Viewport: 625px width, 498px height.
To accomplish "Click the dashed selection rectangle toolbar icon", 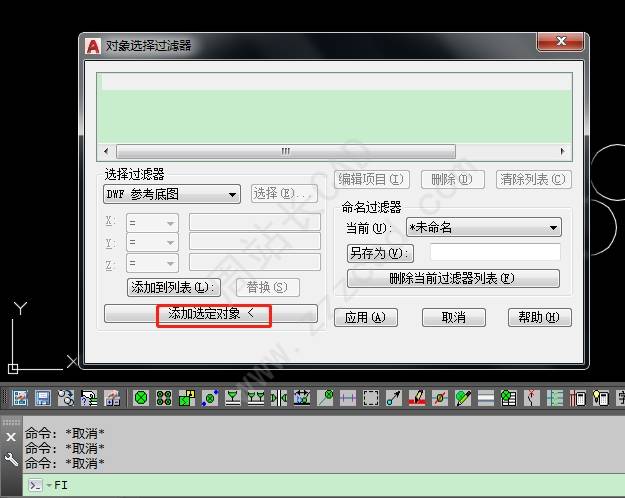I will pyautogui.click(x=371, y=398).
